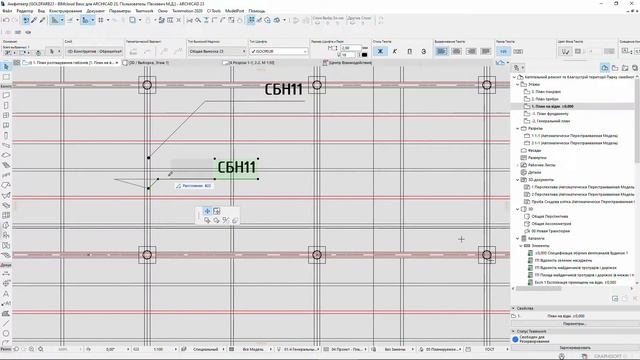The image size is (640, 360).
Task: Select the Label tool in toolbox
Action: 6,304
